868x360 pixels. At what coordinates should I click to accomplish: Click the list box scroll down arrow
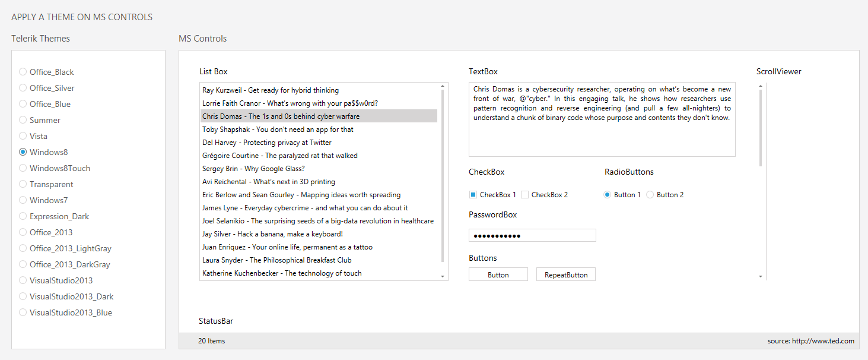point(443,276)
